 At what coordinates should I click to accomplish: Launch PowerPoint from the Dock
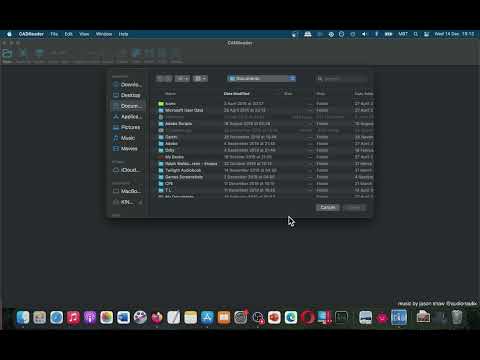[x=274, y=317]
